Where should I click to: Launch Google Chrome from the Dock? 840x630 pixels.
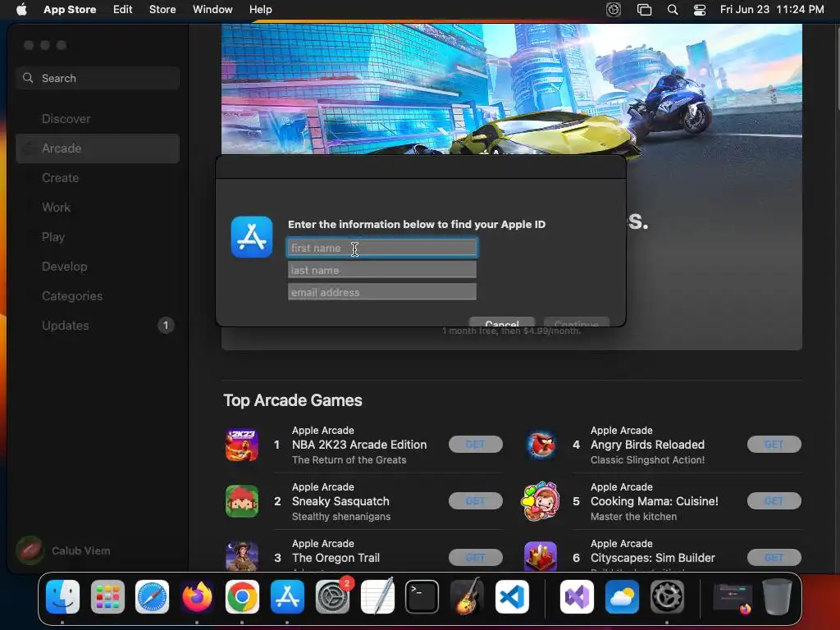tap(242, 596)
